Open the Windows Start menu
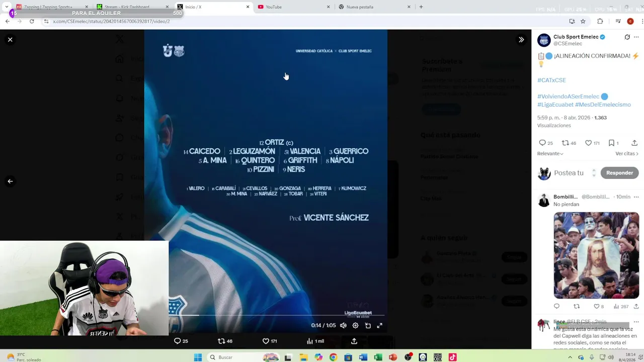The width and height of the screenshot is (644, 362). [x=198, y=357]
